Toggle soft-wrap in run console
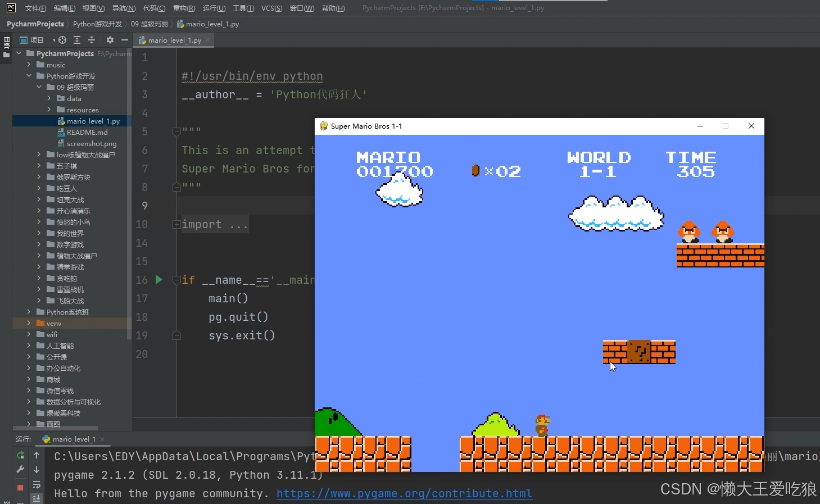 (x=37, y=484)
